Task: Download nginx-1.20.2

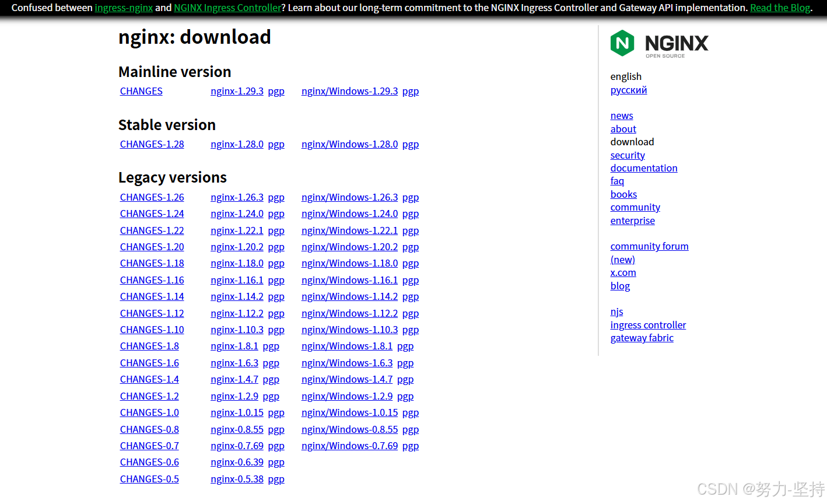Action: (237, 247)
